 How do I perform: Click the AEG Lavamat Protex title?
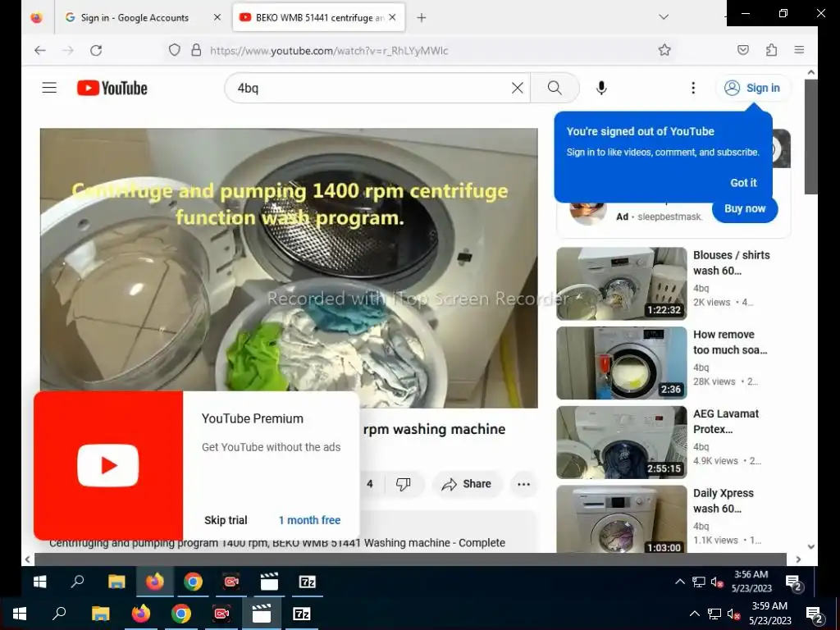point(726,421)
